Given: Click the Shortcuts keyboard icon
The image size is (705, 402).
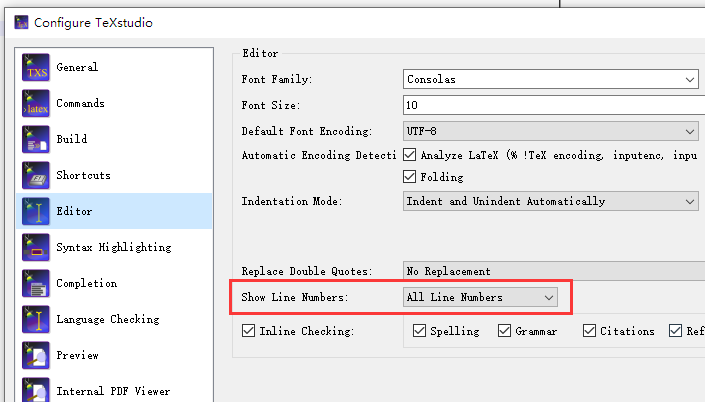Looking at the screenshot, I should [36, 175].
